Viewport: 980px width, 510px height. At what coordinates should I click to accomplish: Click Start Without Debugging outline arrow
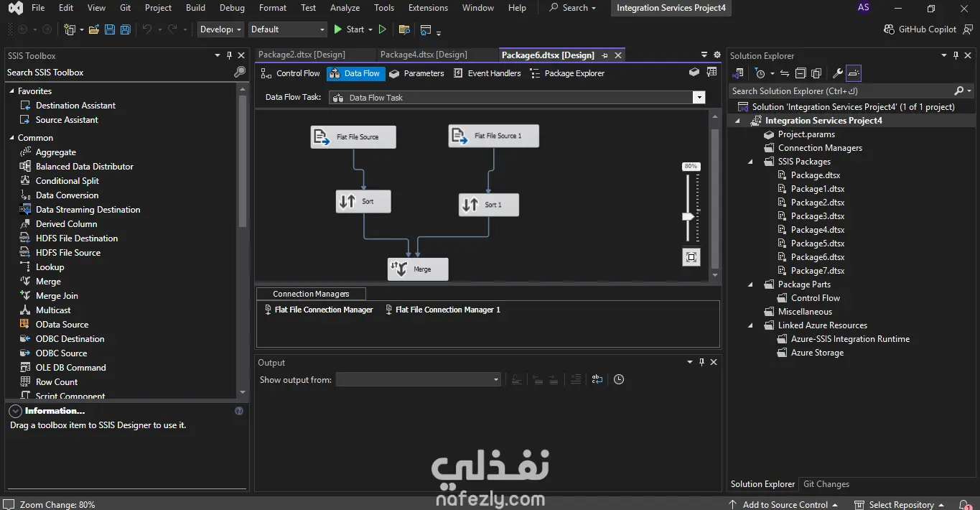coord(382,29)
